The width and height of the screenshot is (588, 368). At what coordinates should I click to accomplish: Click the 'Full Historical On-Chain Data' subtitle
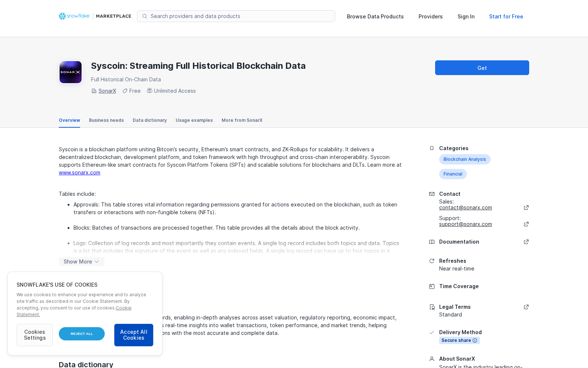[126, 79]
